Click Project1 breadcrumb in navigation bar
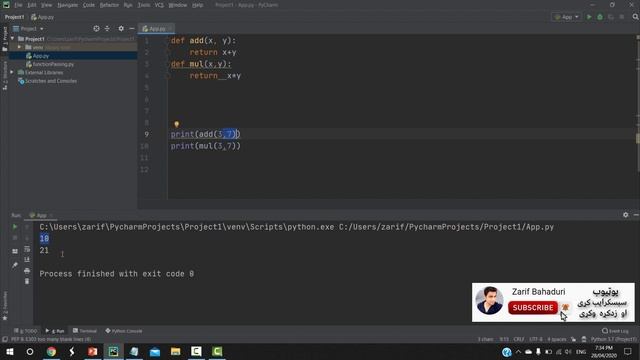This screenshot has width=640, height=360. tap(14, 17)
